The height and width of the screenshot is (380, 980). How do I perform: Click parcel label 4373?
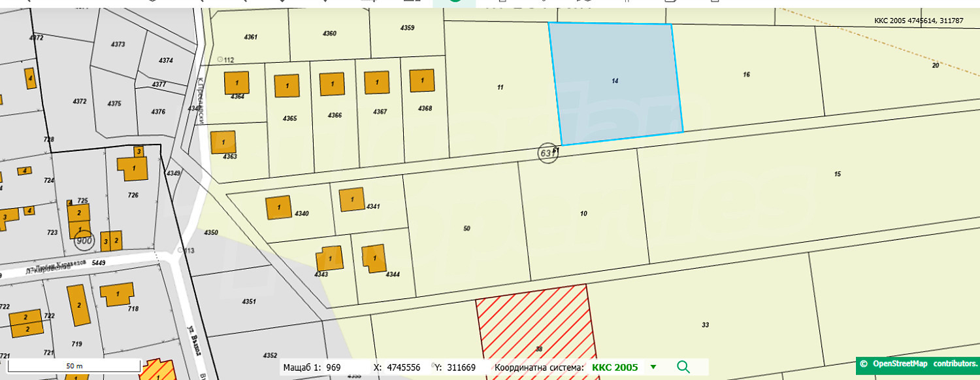118,44
